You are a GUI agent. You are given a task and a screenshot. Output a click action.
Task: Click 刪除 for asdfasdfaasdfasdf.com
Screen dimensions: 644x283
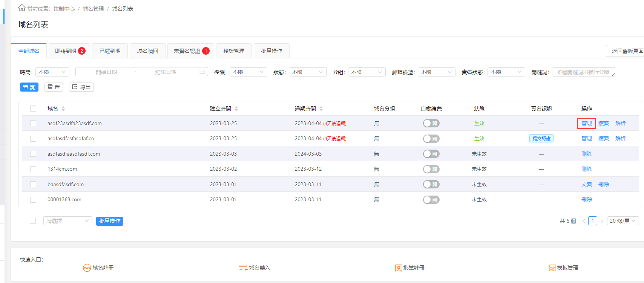(x=587, y=154)
